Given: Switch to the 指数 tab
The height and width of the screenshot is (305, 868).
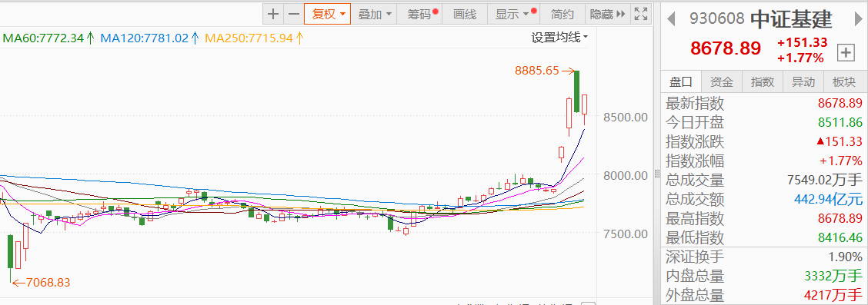Looking at the screenshot, I should pos(763,81).
